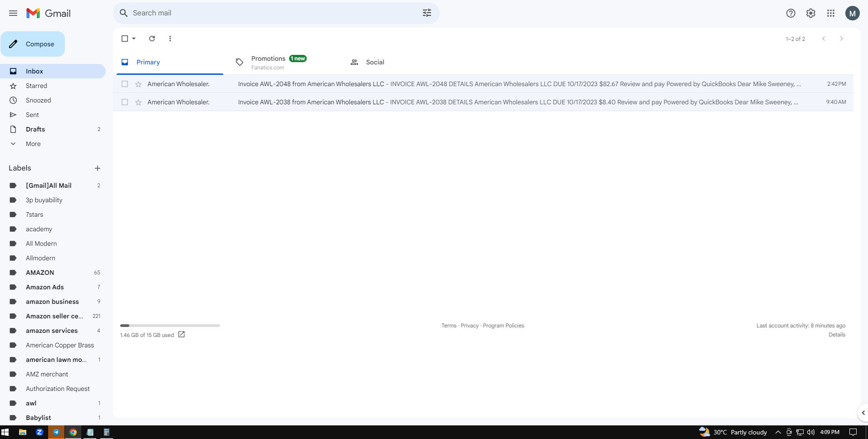The height and width of the screenshot is (439, 868).
Task: Open Chrome from the taskbar
Action: click(x=73, y=432)
